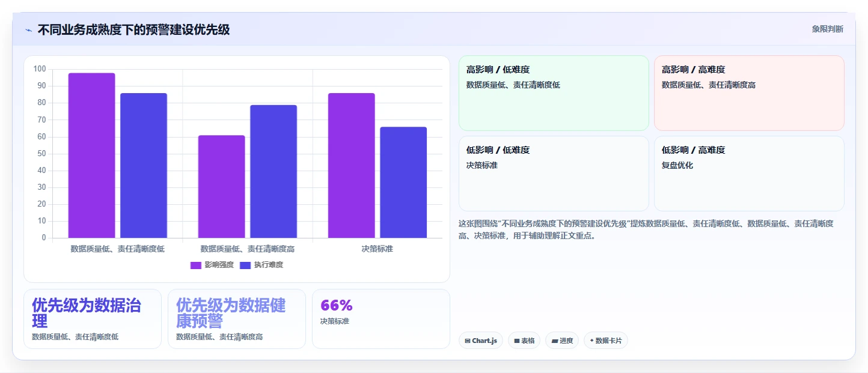Click the header icon beside the title
Viewport: 868px width, 373px height.
(28, 30)
